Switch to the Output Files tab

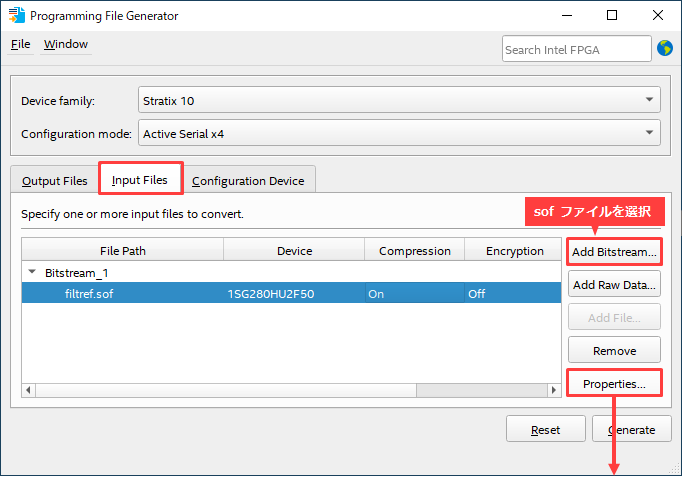55,181
